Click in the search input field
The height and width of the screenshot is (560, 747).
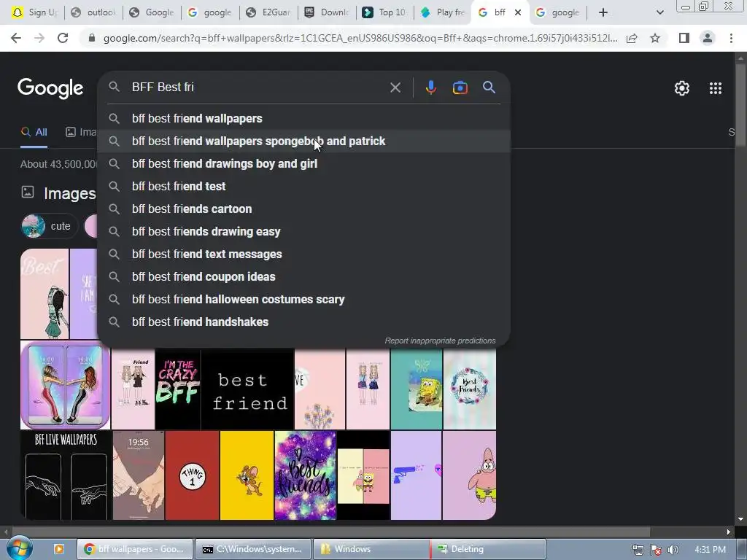258,87
